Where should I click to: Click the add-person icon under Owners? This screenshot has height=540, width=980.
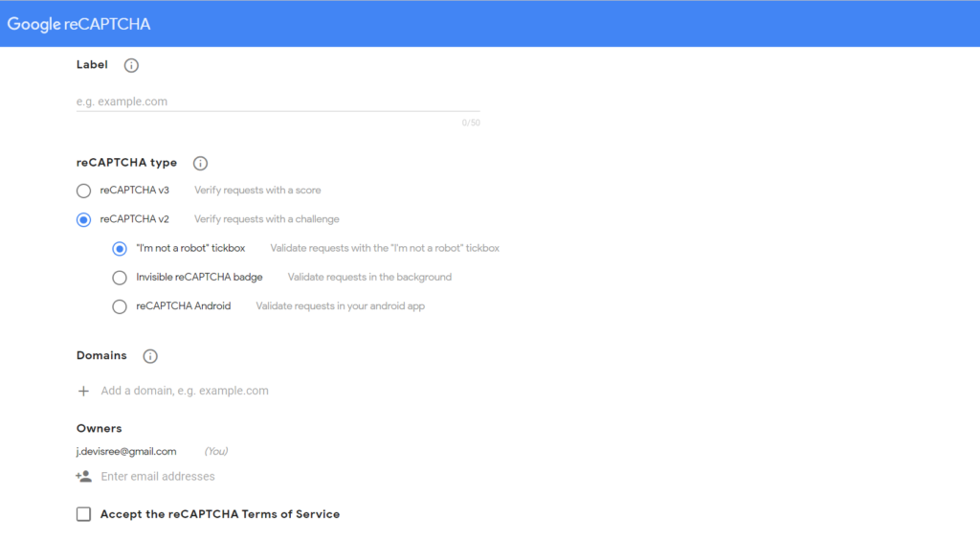[x=84, y=476]
